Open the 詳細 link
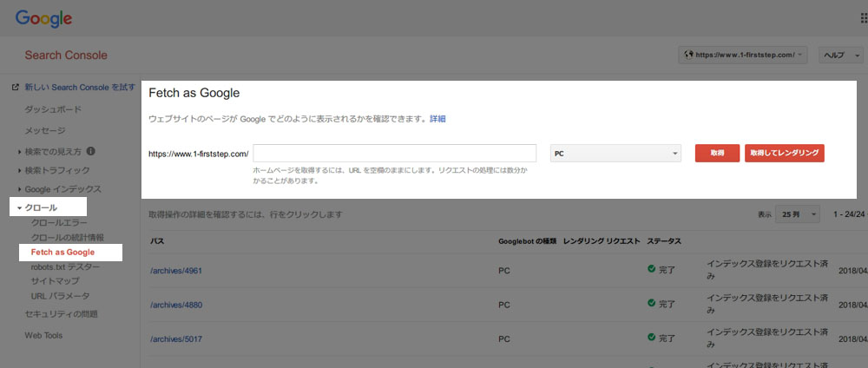 point(437,119)
